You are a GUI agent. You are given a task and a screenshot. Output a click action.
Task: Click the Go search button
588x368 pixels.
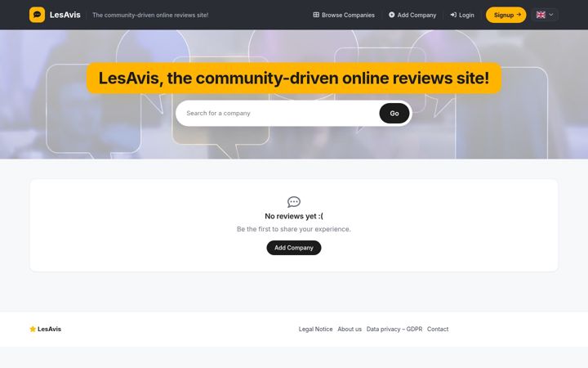click(394, 113)
